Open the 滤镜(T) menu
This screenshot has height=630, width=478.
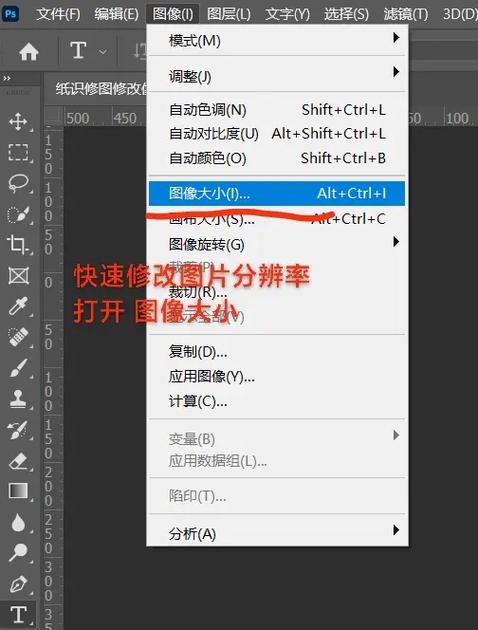click(x=406, y=14)
